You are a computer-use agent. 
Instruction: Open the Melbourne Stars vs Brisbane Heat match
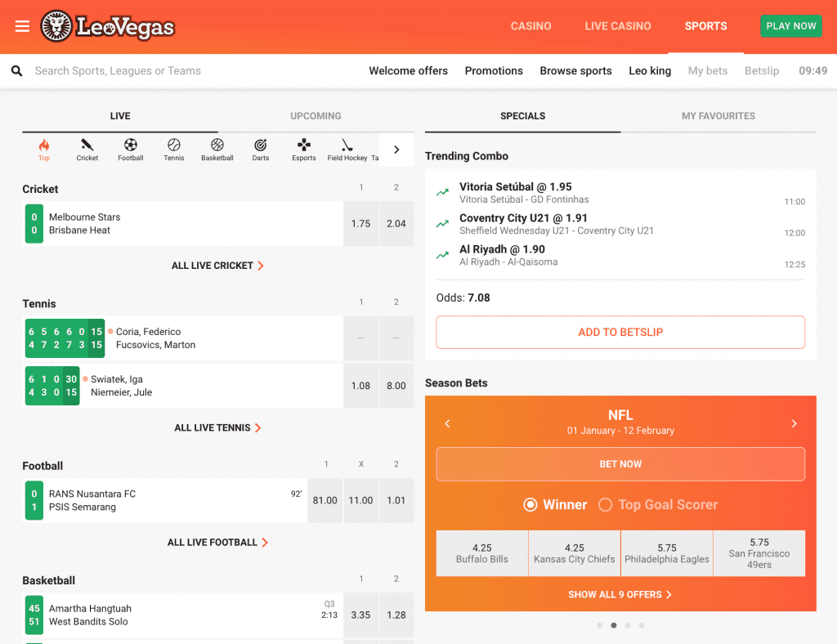point(183,224)
